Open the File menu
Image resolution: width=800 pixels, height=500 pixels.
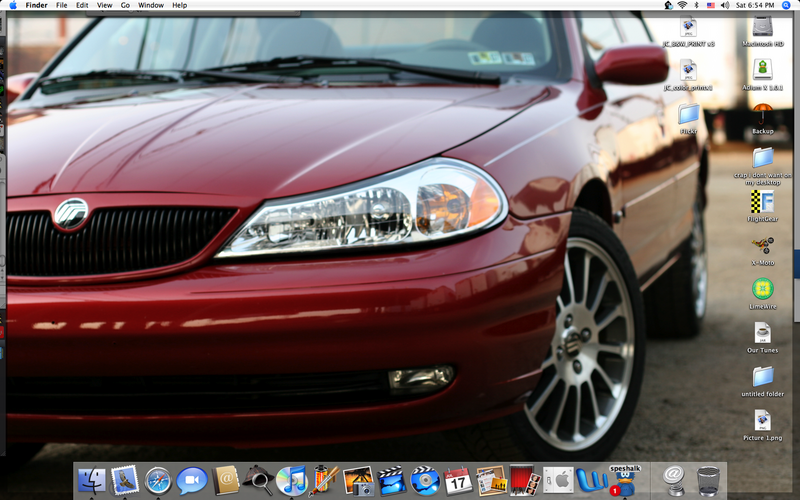(62, 5)
